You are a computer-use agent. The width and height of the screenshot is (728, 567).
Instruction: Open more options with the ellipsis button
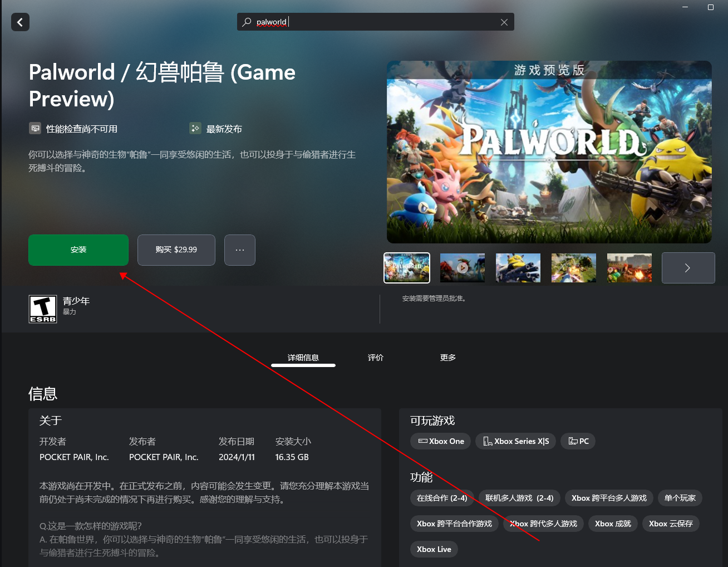coord(239,250)
